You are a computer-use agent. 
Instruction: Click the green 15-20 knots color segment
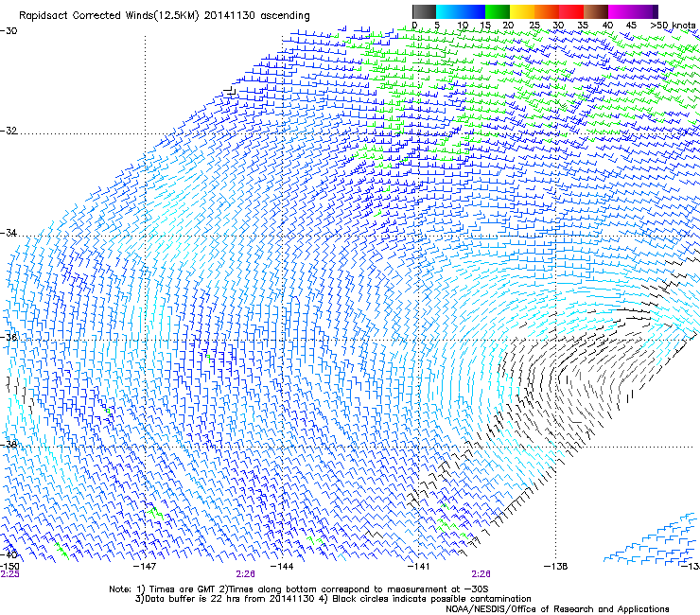[498, 11]
